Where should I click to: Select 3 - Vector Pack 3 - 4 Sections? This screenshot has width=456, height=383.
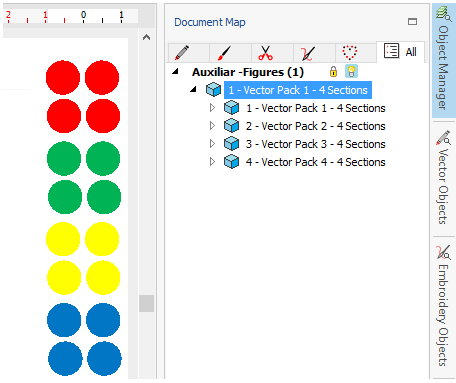coord(316,144)
